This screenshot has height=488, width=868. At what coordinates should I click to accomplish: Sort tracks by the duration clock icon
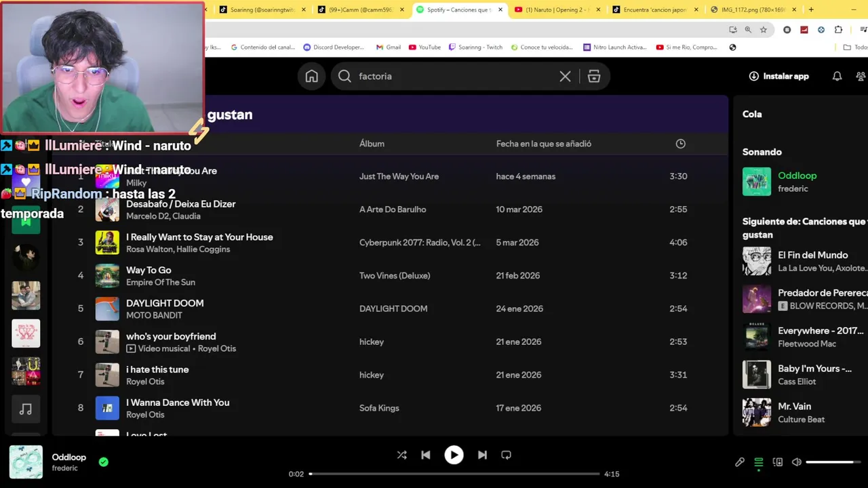(680, 144)
